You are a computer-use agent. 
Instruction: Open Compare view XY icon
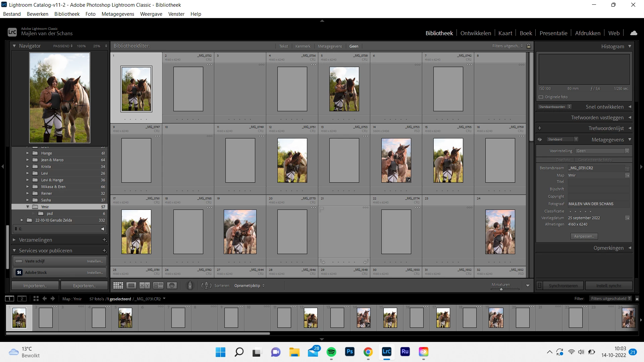click(x=145, y=286)
